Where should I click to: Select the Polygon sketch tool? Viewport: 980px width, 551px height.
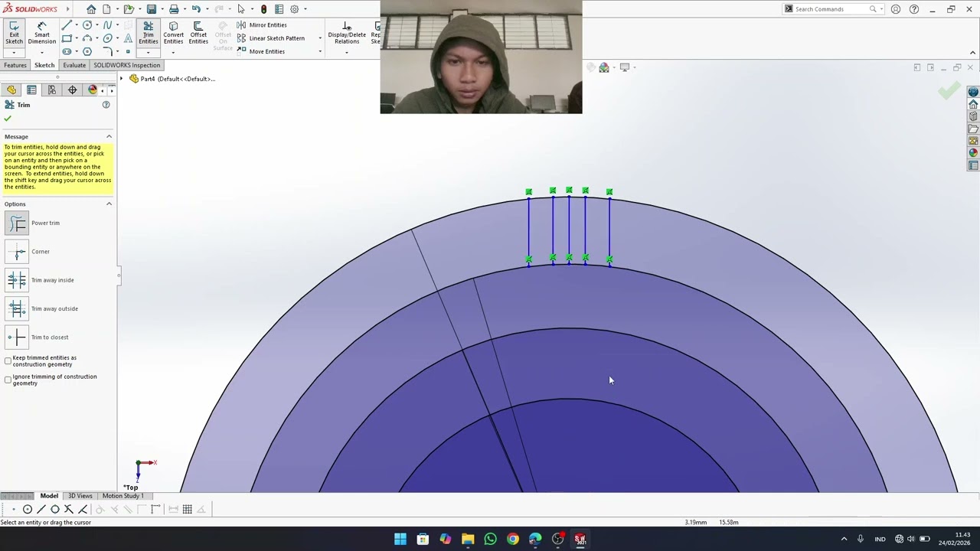(x=87, y=51)
